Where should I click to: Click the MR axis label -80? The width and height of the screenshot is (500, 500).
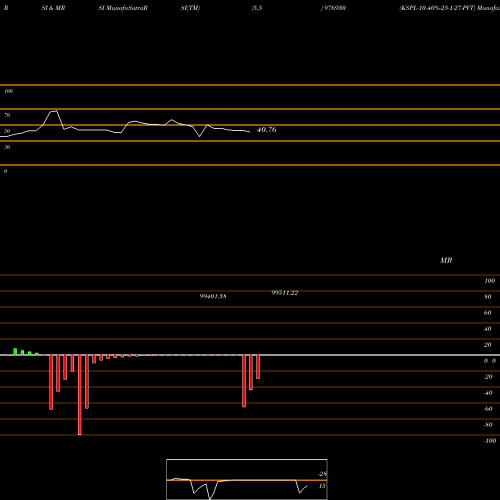click(x=488, y=425)
